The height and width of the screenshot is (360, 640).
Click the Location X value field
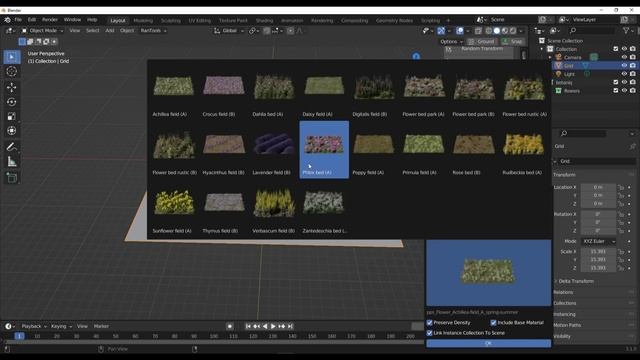[598, 187]
